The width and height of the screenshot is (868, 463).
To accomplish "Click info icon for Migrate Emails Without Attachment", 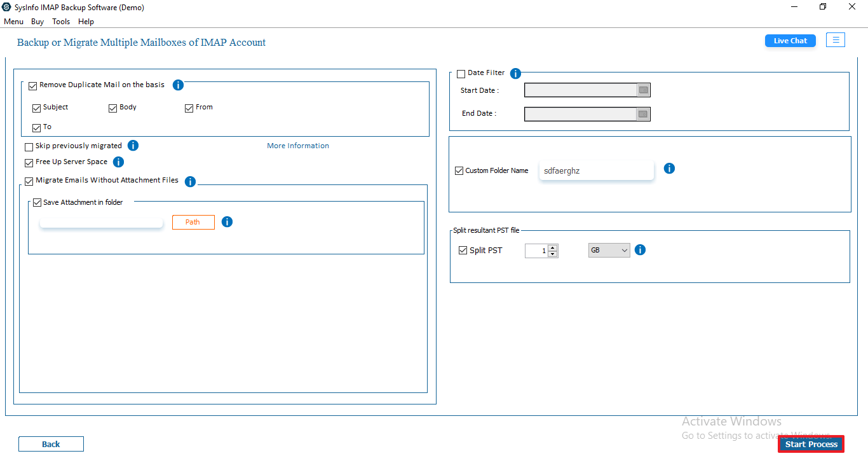I will (x=190, y=181).
